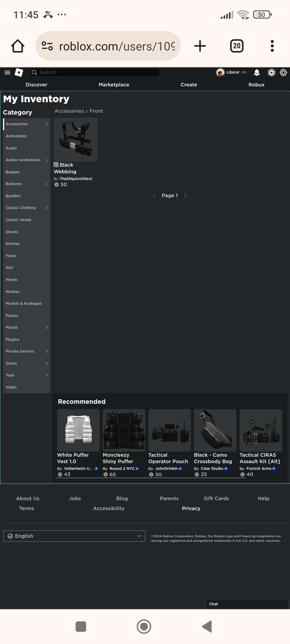
Task: Select the Audio category
Action: click(x=27, y=148)
